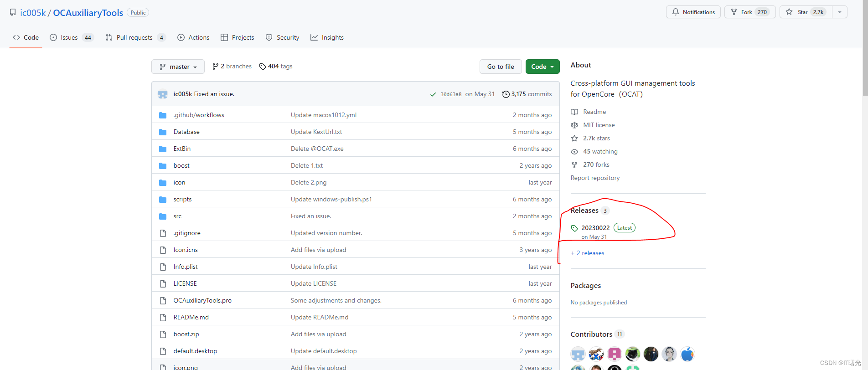
Task: Open the READMe.md file
Action: (191, 317)
